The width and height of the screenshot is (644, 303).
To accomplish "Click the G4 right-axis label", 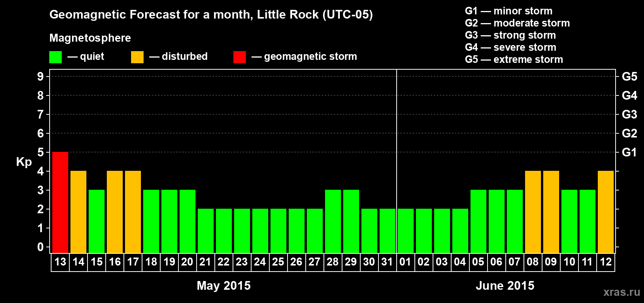I will 630,95.
